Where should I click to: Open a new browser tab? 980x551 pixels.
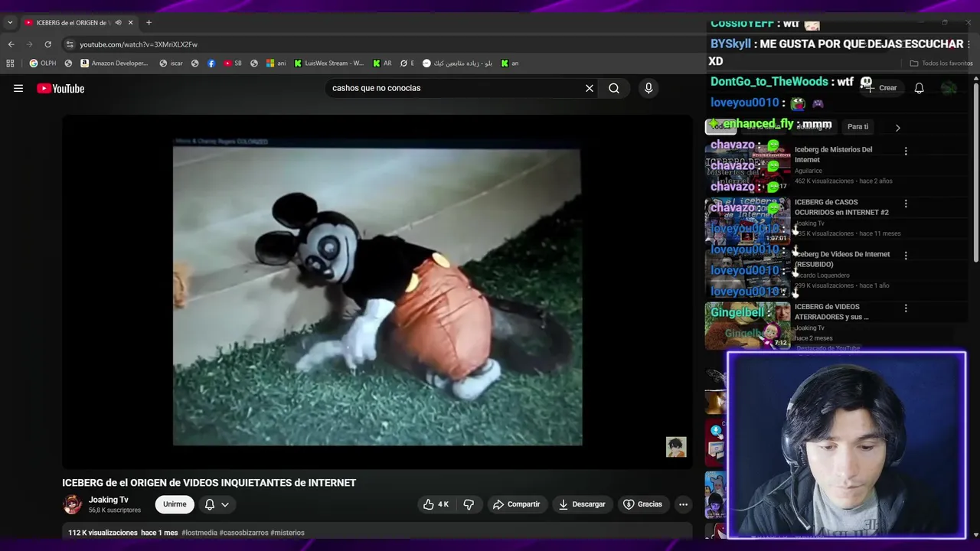149,23
